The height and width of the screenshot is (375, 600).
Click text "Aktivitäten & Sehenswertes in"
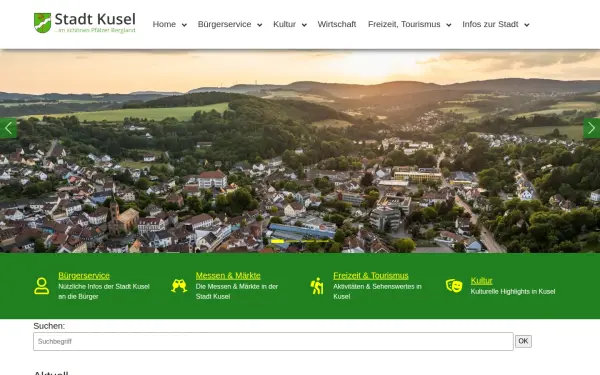tap(377, 287)
